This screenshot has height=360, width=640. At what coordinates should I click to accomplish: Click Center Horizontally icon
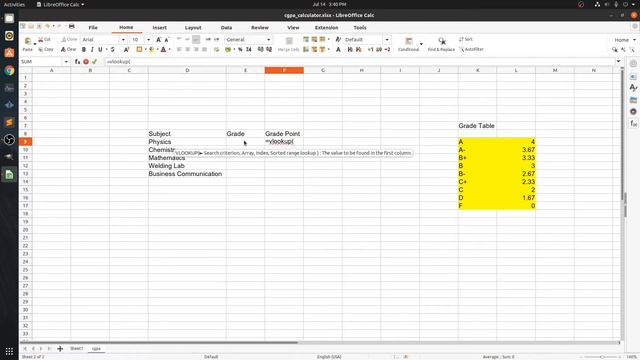click(x=188, y=49)
